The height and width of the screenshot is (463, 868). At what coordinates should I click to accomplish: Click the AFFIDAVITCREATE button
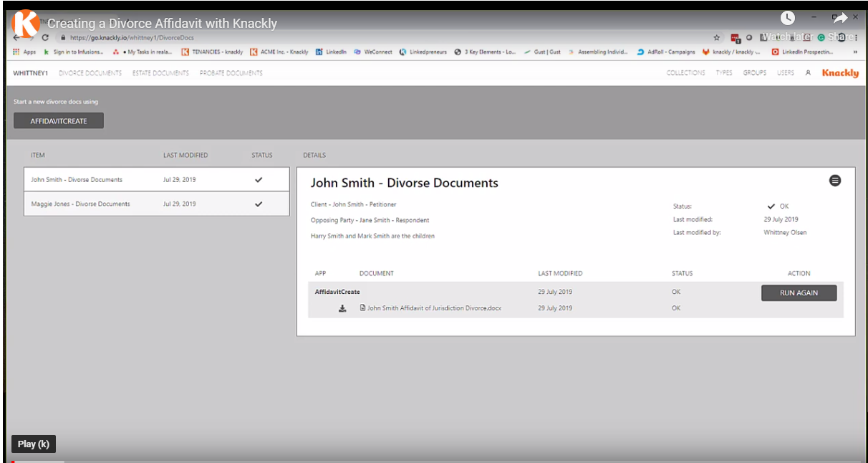click(x=57, y=120)
